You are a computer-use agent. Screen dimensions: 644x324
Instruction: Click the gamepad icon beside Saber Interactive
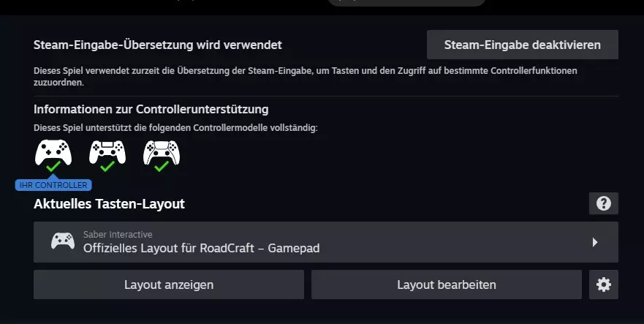coord(63,241)
